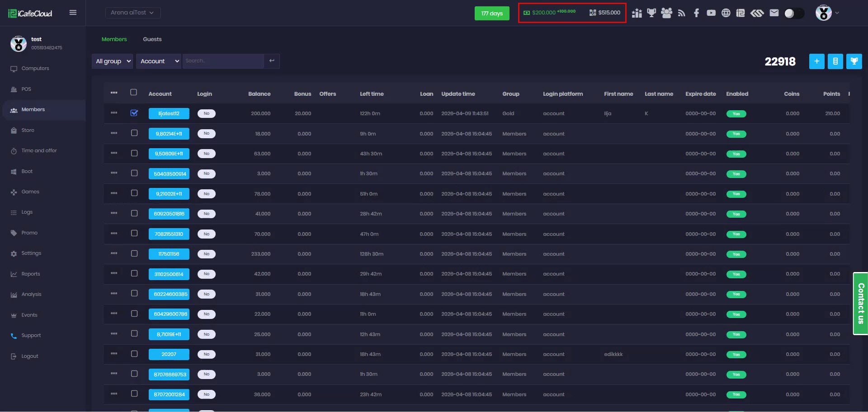Image resolution: width=868 pixels, height=412 pixels.
Task: Open the user group icon in header
Action: tap(666, 13)
